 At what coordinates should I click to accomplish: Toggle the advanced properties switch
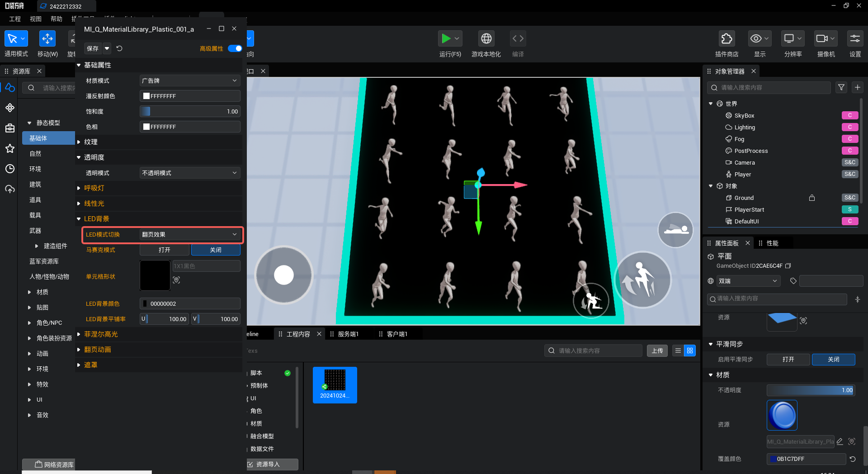[235, 48]
